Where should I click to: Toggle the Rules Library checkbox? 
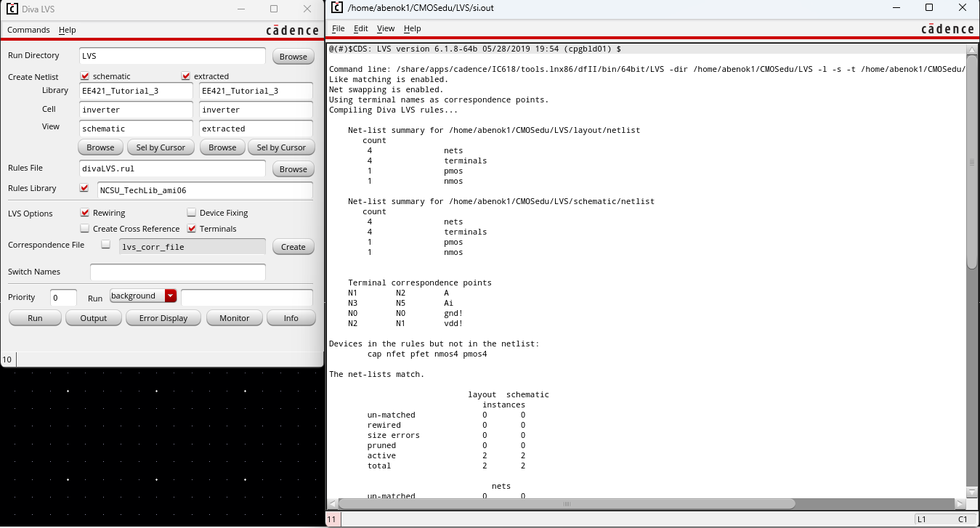click(x=85, y=188)
